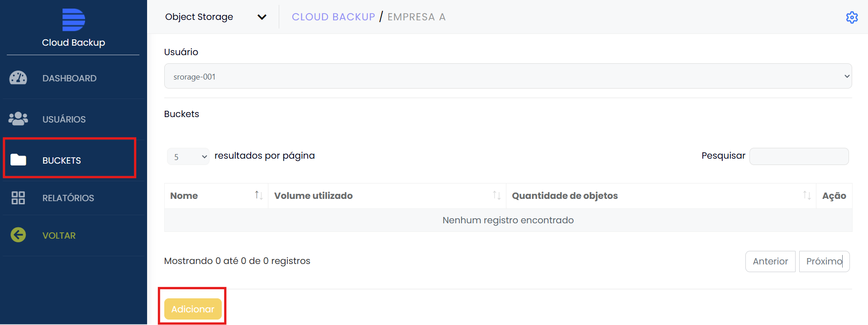Image resolution: width=868 pixels, height=325 pixels.
Task: Click the Relatórios grid icon
Action: [18, 198]
